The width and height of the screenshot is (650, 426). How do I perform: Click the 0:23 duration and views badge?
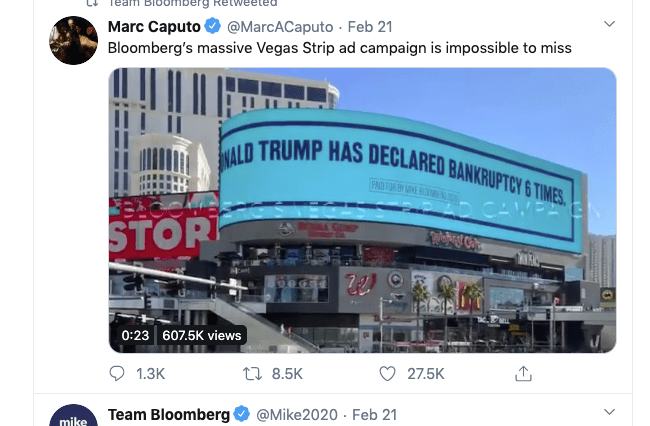[x=181, y=335]
